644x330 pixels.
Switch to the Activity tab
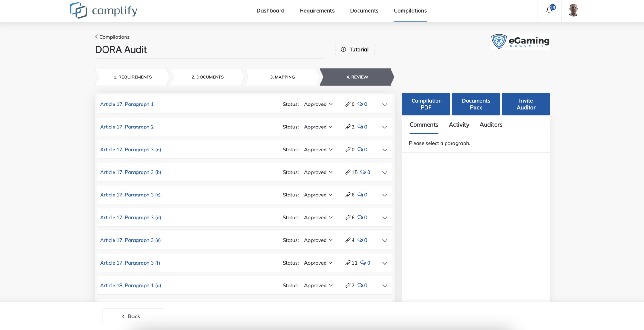point(459,125)
